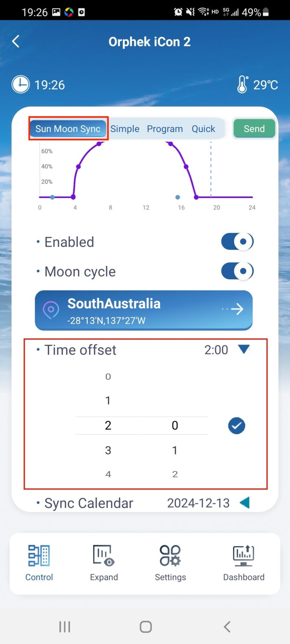
Task: Open the Dashboard icon
Action: [244, 556]
